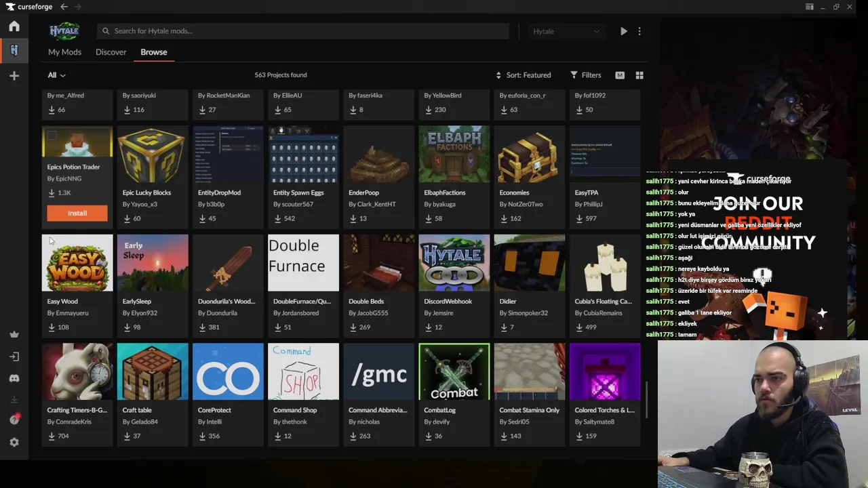Open the Colored Torches thumbnail
Image resolution: width=868 pixels, height=488 pixels.
(605, 371)
